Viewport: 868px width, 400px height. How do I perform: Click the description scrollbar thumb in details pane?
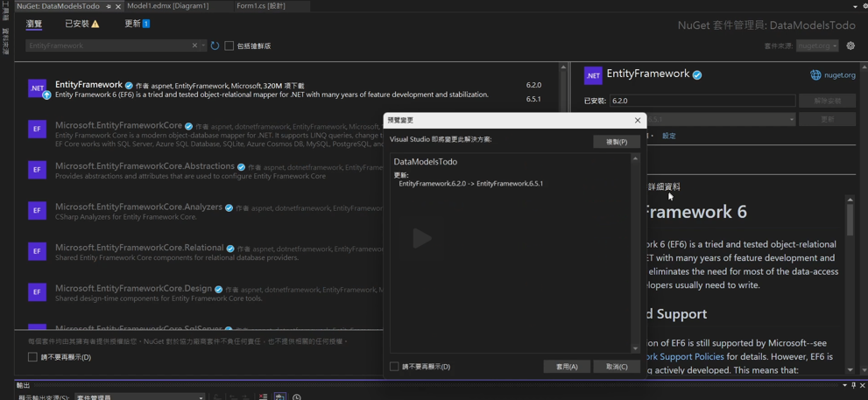click(x=850, y=219)
